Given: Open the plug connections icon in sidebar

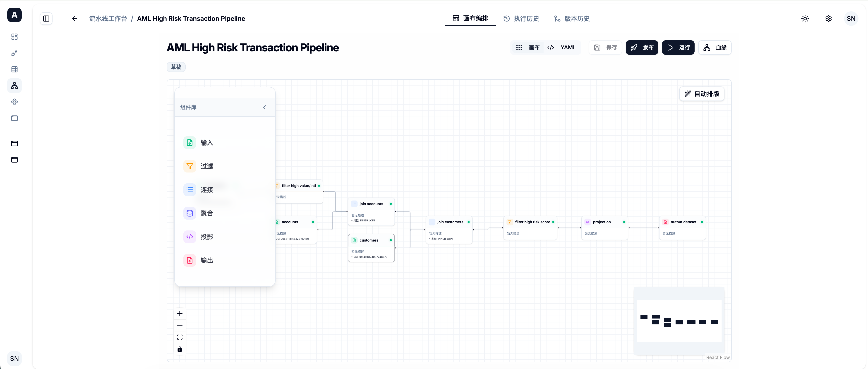Looking at the screenshot, I should coord(14,53).
